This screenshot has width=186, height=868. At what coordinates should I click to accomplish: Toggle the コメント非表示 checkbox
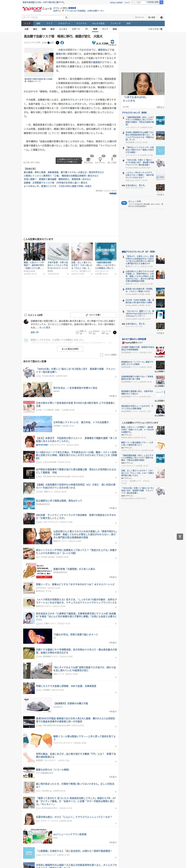coord(102,355)
